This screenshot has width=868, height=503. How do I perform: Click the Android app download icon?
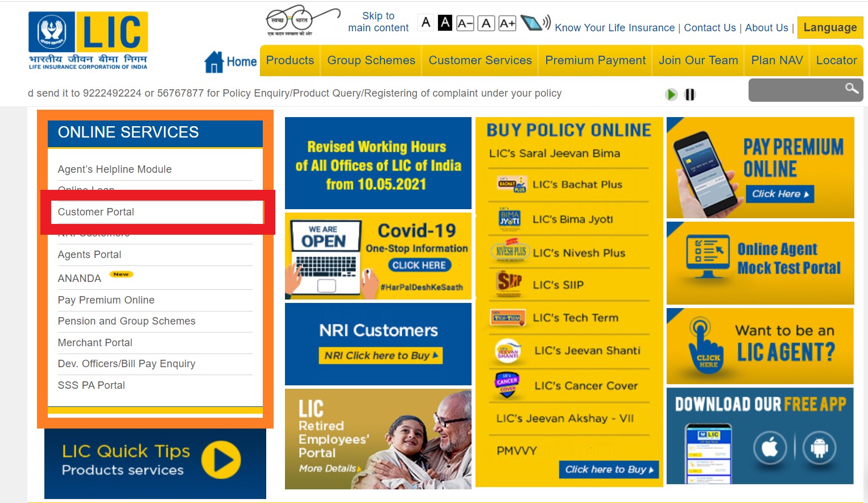click(819, 448)
